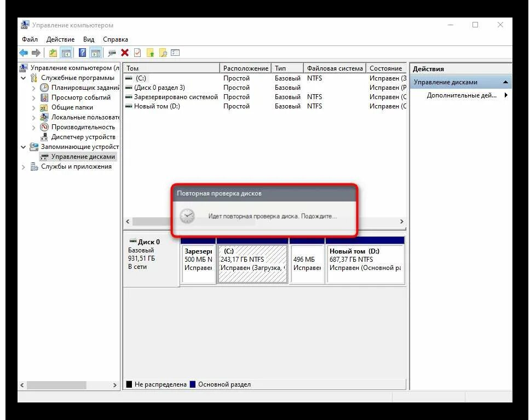
Task: Click the clock icon in rescan dialog
Action: tap(187, 216)
